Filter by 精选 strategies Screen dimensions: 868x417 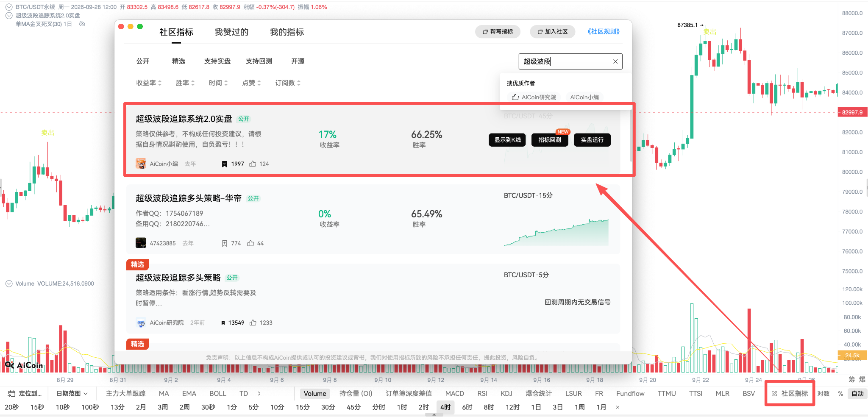pos(178,61)
